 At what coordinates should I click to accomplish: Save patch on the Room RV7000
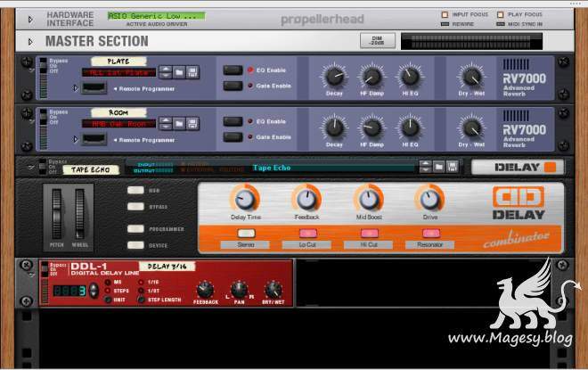(x=192, y=123)
